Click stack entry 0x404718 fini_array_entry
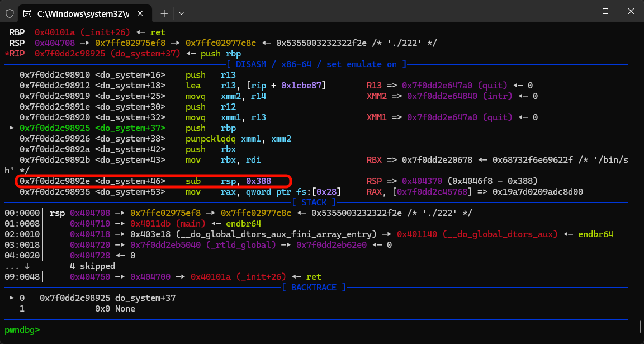Screen dimensions: 644x344 [x=309, y=234]
